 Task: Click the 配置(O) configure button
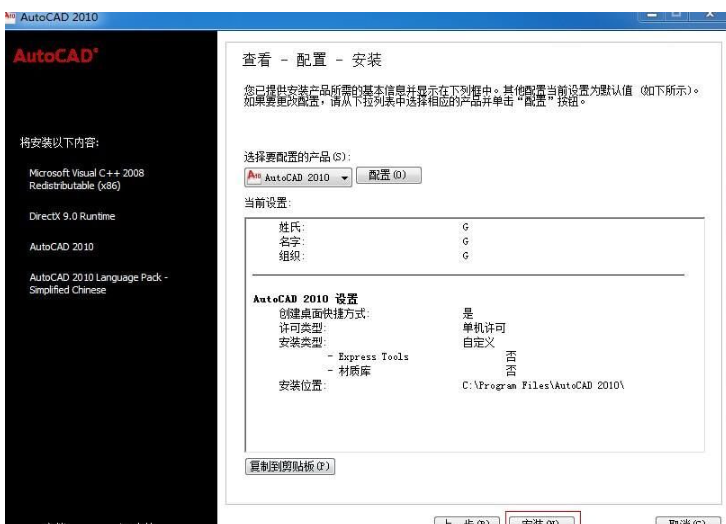click(x=389, y=175)
